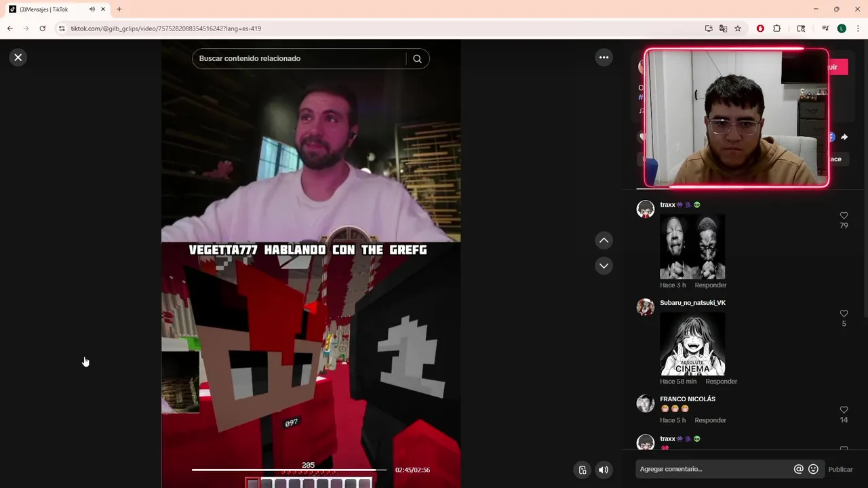Open Google Translate icon in address bar
The width and height of the screenshot is (868, 488).
[x=723, y=28]
